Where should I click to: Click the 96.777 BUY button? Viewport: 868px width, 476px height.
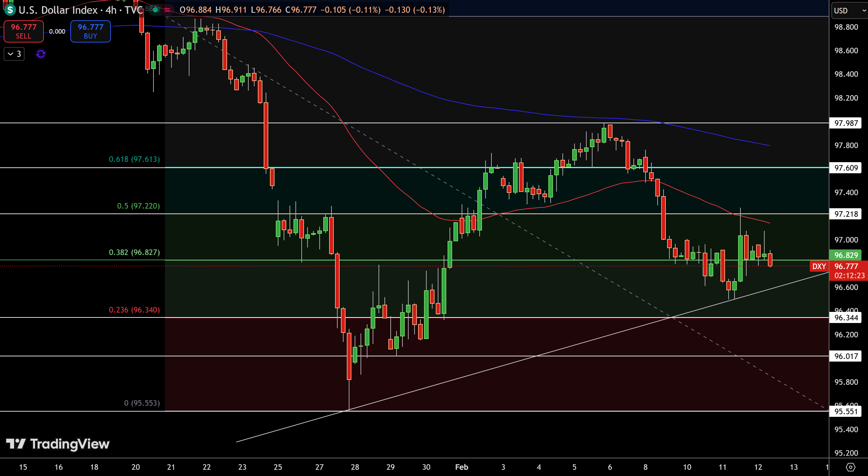point(90,31)
